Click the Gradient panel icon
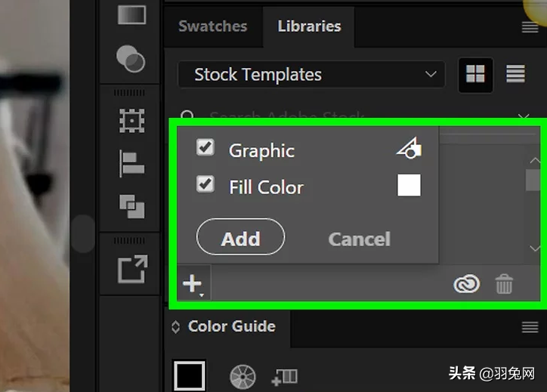The image size is (547, 392). [131, 15]
